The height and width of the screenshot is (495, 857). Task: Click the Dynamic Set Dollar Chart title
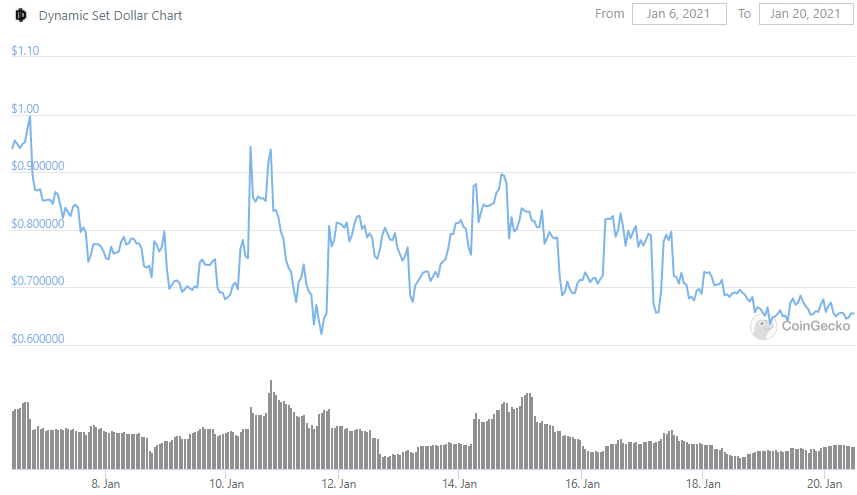click(x=110, y=15)
